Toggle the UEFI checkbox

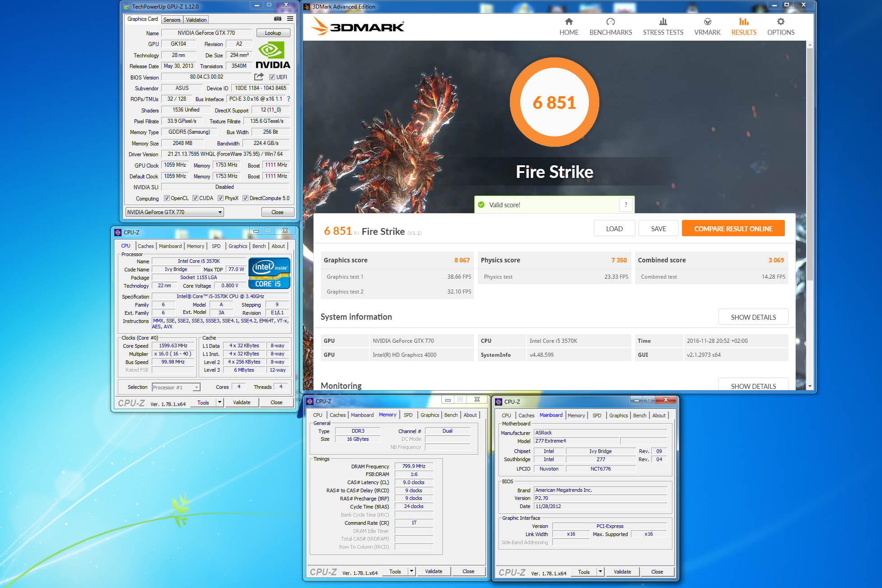tap(272, 77)
